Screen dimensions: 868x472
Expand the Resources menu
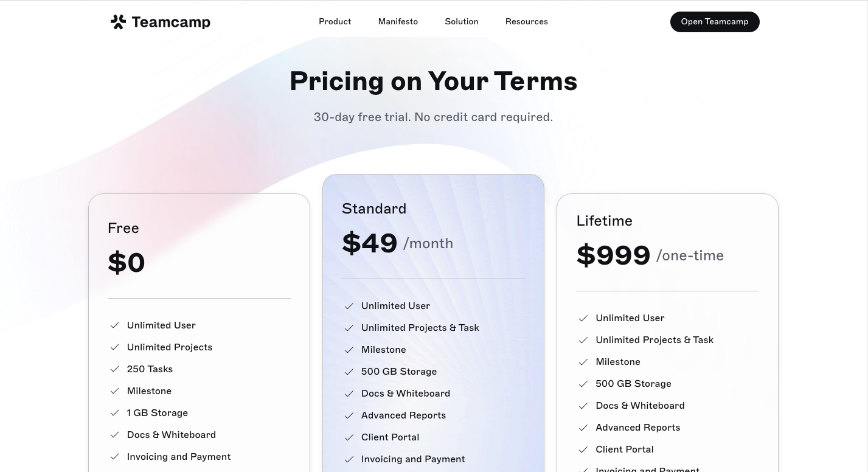click(x=527, y=21)
